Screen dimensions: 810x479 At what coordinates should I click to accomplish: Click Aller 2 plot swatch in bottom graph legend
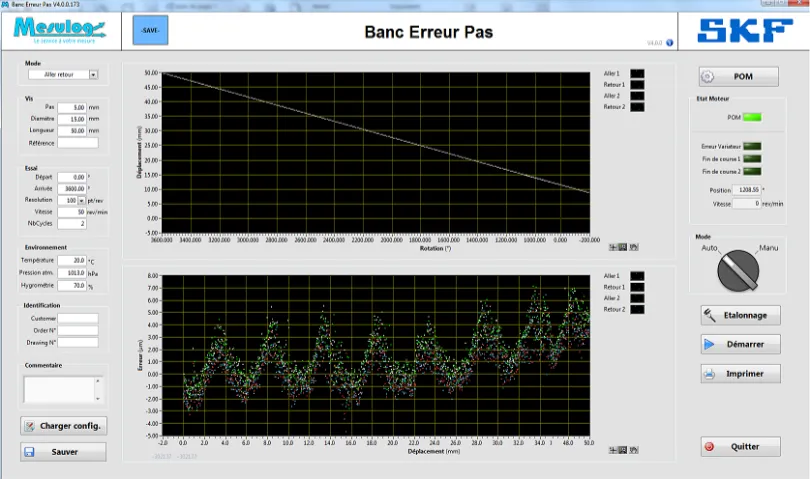click(x=637, y=298)
